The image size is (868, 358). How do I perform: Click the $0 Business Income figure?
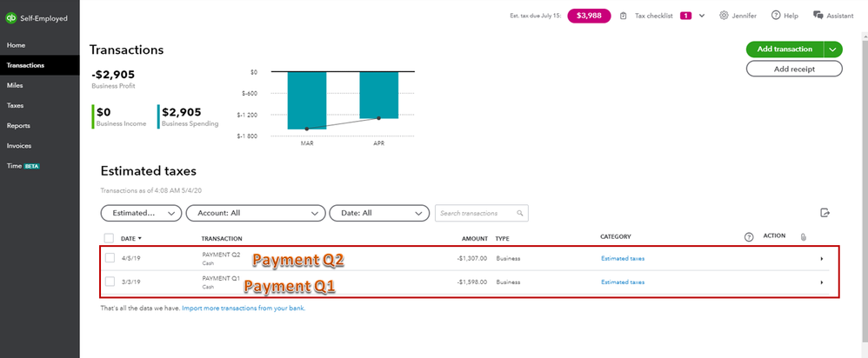click(x=104, y=112)
